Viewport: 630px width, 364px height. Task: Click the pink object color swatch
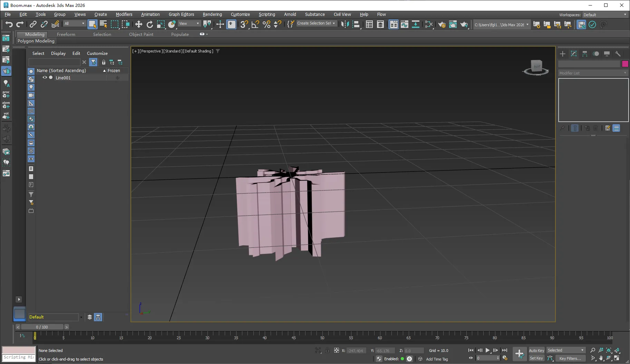point(625,64)
